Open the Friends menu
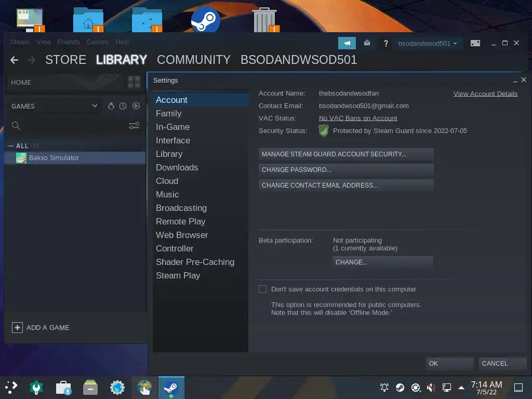The width and height of the screenshot is (532, 399). point(69,42)
